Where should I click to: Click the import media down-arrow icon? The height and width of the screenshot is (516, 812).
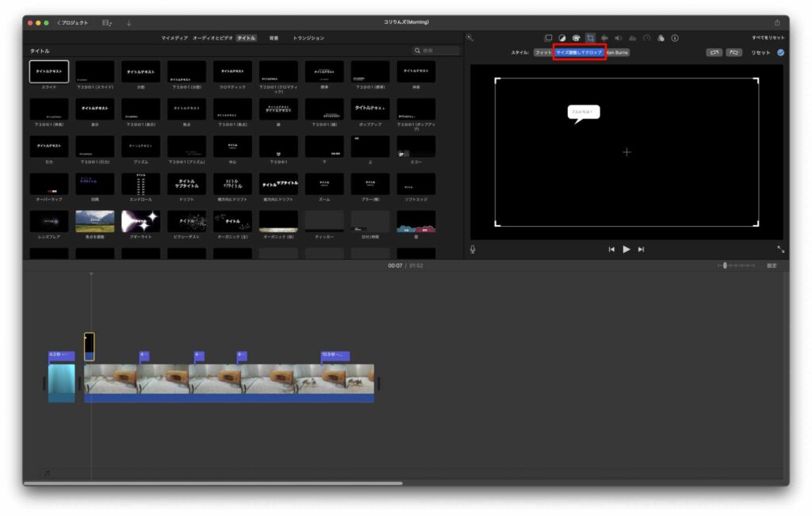[129, 22]
